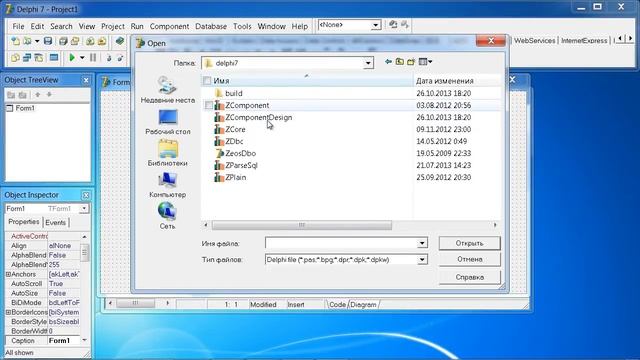Screen dimensions: 640x360
Task: Click the View Unit toolbar icon
Action: [x=16, y=58]
